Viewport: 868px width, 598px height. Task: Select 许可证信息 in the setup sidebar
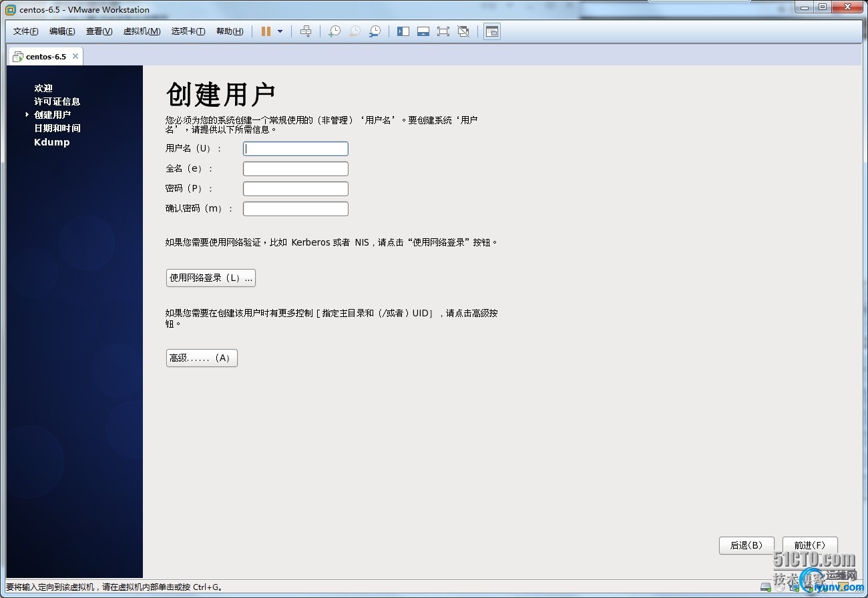[x=57, y=101]
